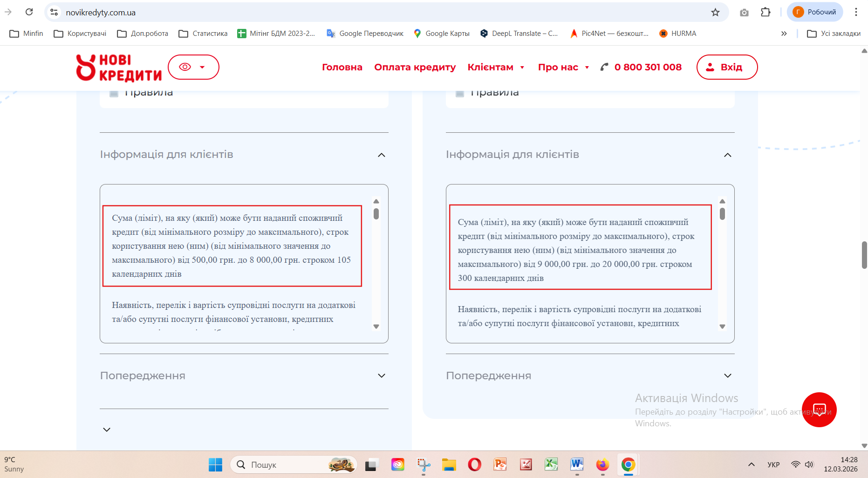Image resolution: width=868 pixels, height=478 pixels.
Task: Open Pic4Net bookmark
Action: (x=609, y=34)
